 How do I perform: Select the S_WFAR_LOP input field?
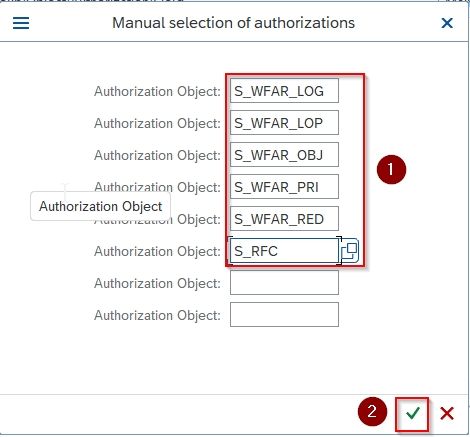coord(284,123)
